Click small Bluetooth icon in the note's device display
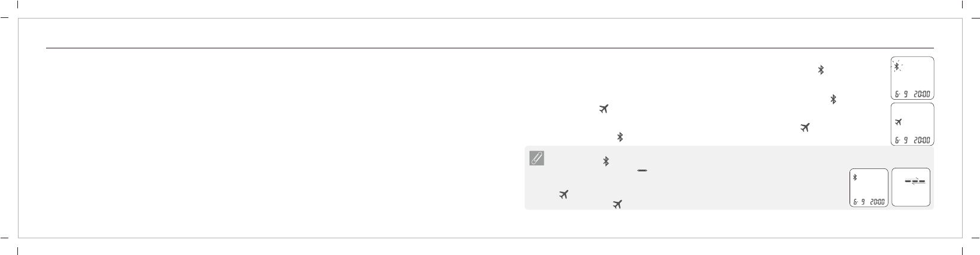The width and height of the screenshot is (980, 255). [x=855, y=177]
